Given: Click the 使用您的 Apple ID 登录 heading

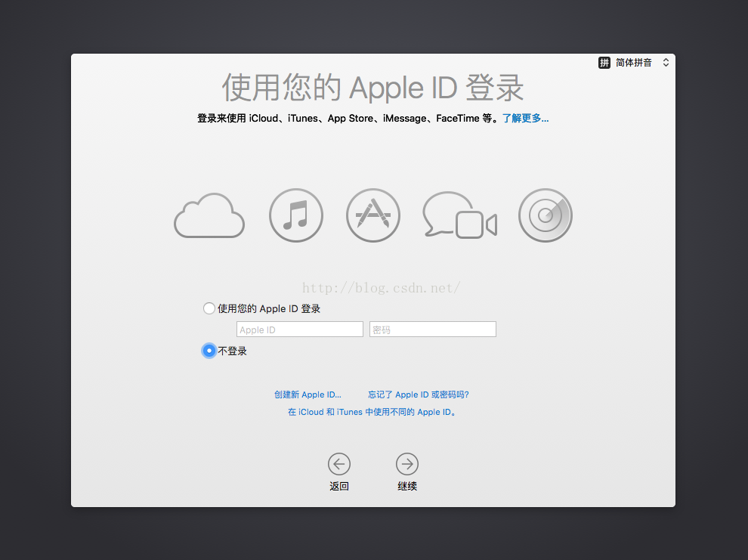Looking at the screenshot, I should tap(372, 88).
